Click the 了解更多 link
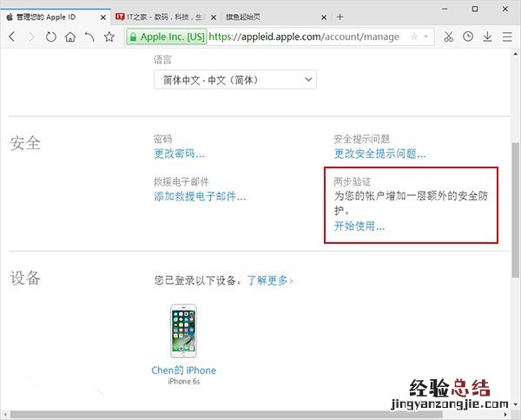Viewport: 521px width, 420px height. click(x=270, y=280)
